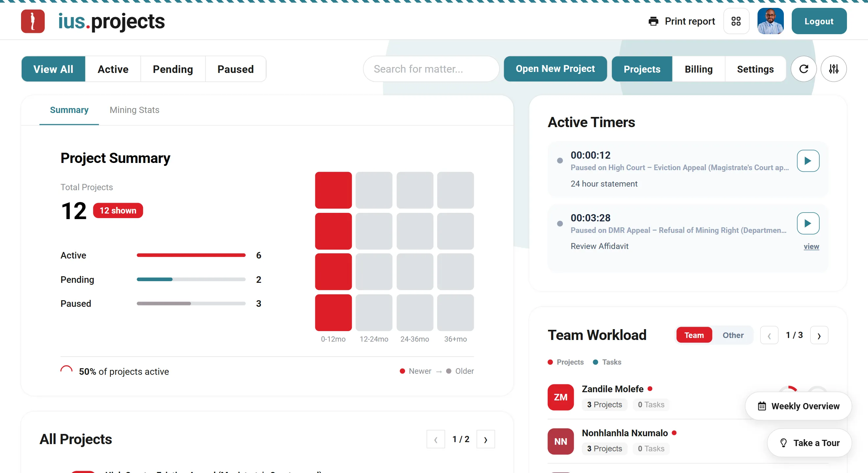Image resolution: width=868 pixels, height=473 pixels.
Task: Click Open New Project button
Action: tap(555, 69)
